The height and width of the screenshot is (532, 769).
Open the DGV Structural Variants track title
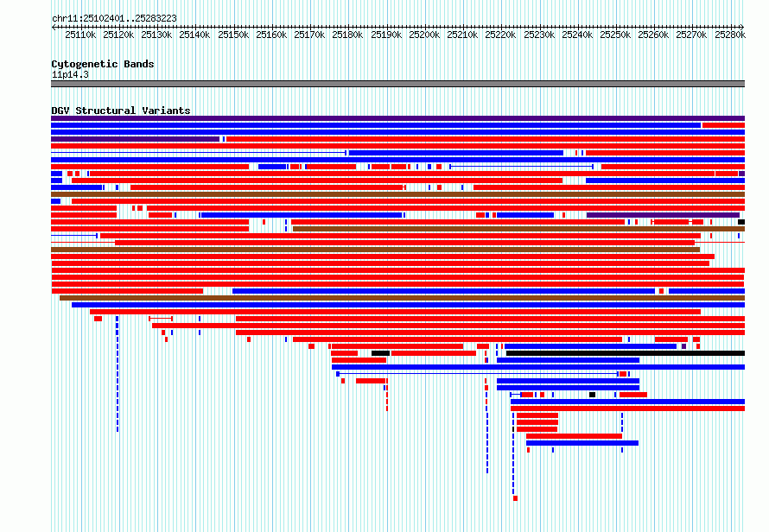coord(121,111)
